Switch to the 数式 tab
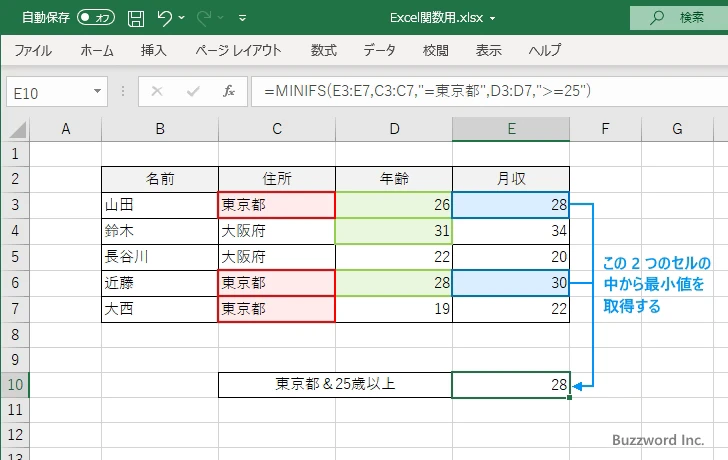728x460 pixels. coord(324,50)
